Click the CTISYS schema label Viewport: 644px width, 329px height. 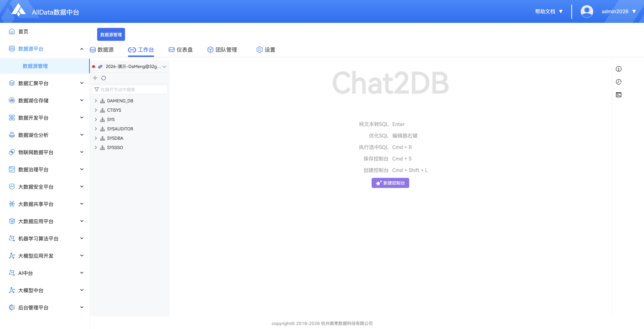pos(114,110)
